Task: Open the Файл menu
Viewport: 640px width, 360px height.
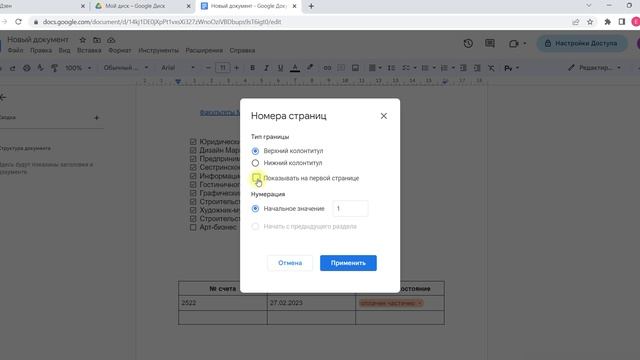Action: (16, 51)
